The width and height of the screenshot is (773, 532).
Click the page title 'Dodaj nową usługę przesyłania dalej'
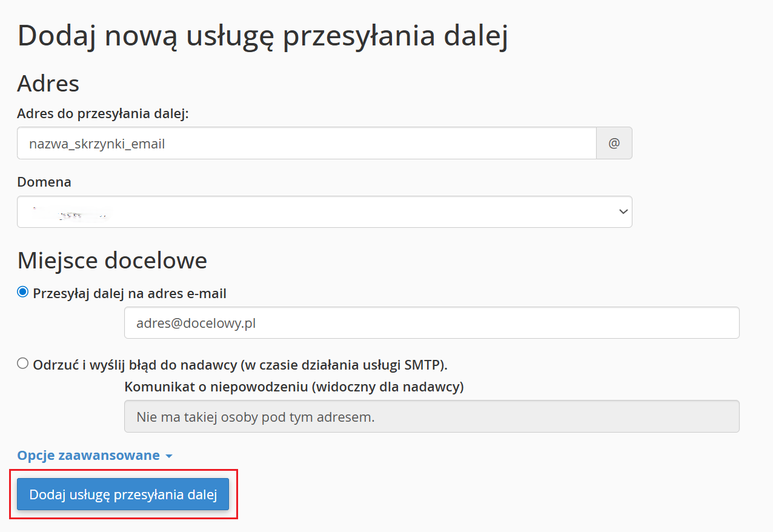[262, 36]
